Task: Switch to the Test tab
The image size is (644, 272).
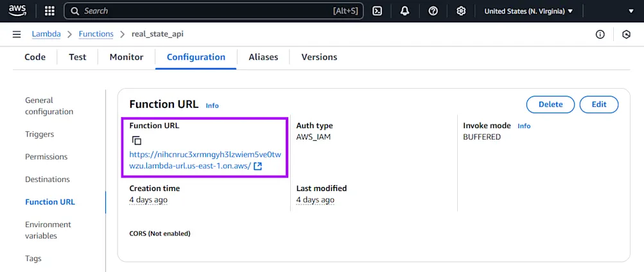Action: coord(77,57)
